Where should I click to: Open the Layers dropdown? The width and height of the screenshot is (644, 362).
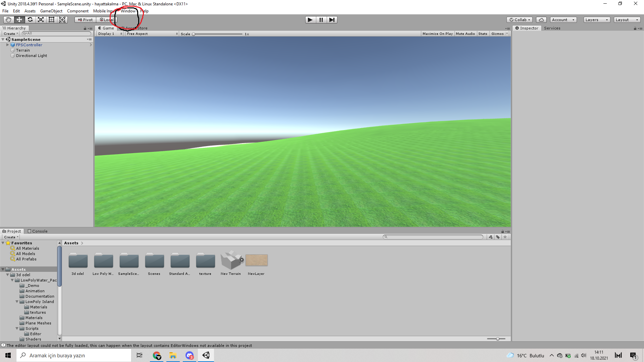[x=596, y=20]
